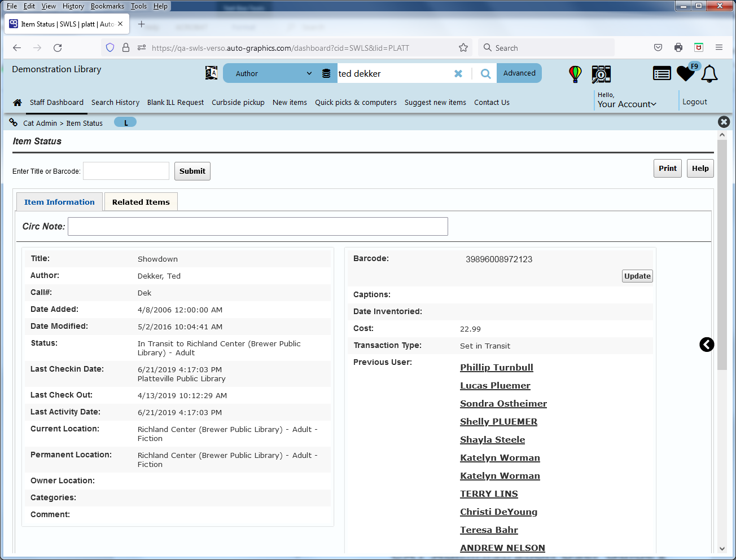
Task: Open previous user ANDREW NELSON
Action: point(502,548)
